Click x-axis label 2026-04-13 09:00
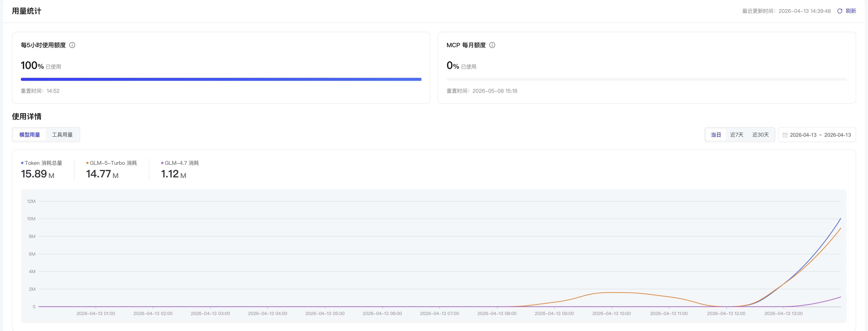The width and height of the screenshot is (868, 331). pyautogui.click(x=554, y=314)
